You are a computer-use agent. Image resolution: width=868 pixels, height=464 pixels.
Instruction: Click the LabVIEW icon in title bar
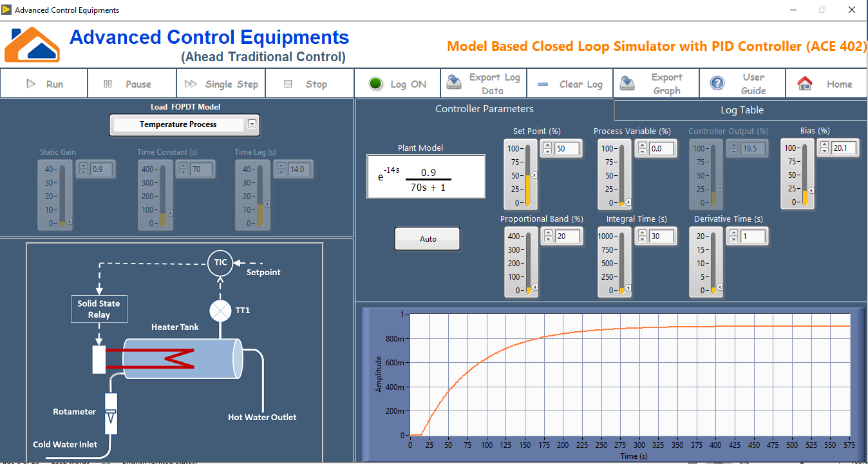[6, 10]
